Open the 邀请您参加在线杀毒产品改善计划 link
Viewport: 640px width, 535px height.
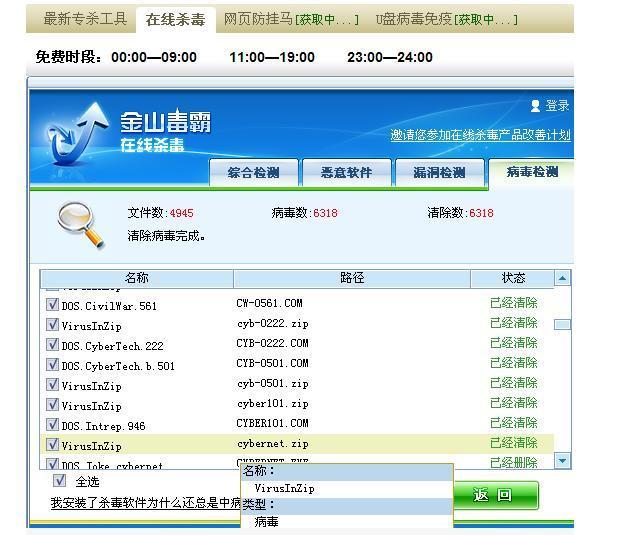click(480, 135)
